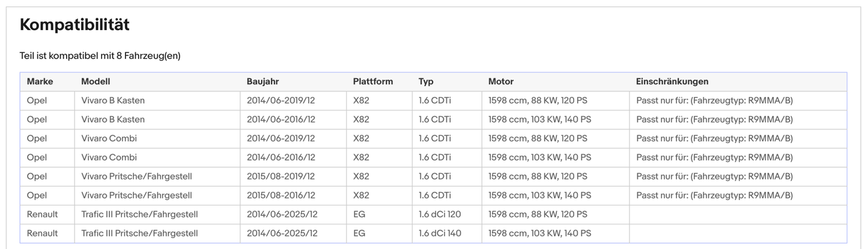The height and width of the screenshot is (249, 868).
Task: Select the Typ column header
Action: pos(426,82)
